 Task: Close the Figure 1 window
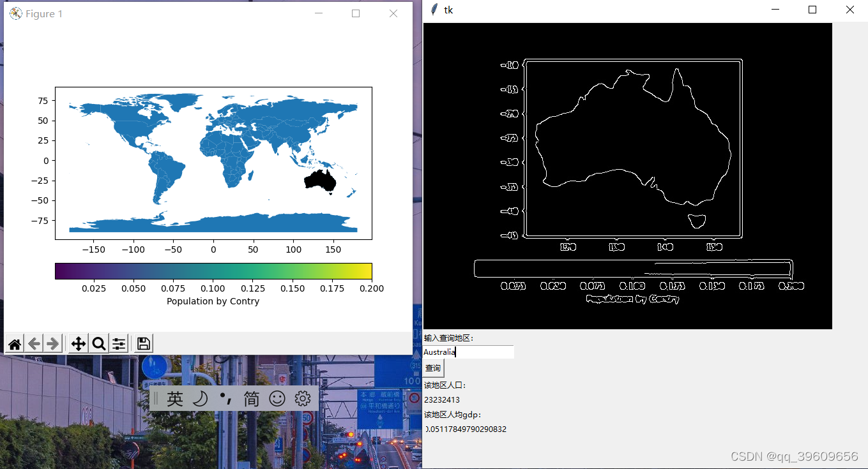tap(393, 13)
